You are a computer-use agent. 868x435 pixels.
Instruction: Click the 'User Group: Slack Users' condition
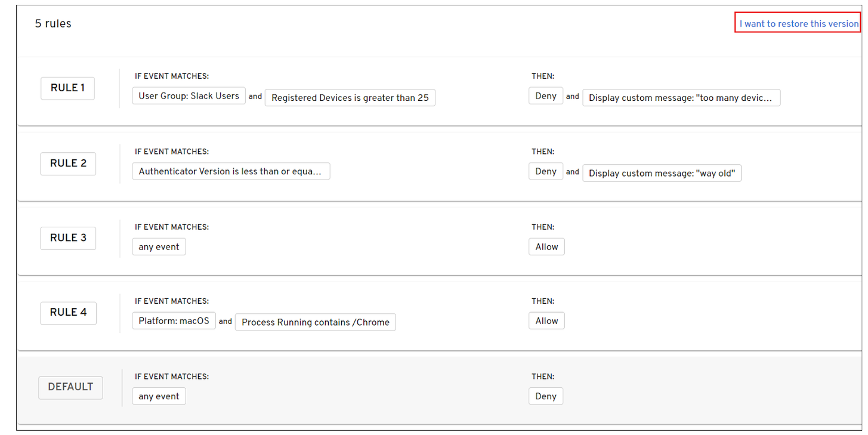tap(189, 96)
